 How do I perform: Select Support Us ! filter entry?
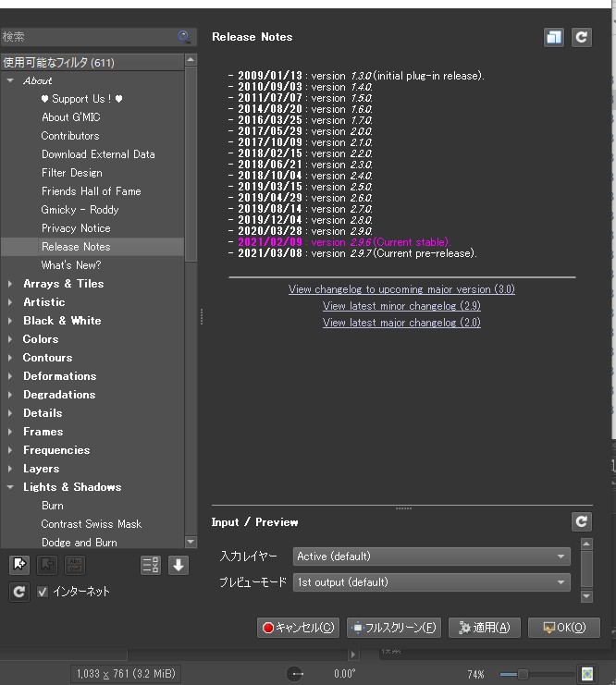(81, 99)
